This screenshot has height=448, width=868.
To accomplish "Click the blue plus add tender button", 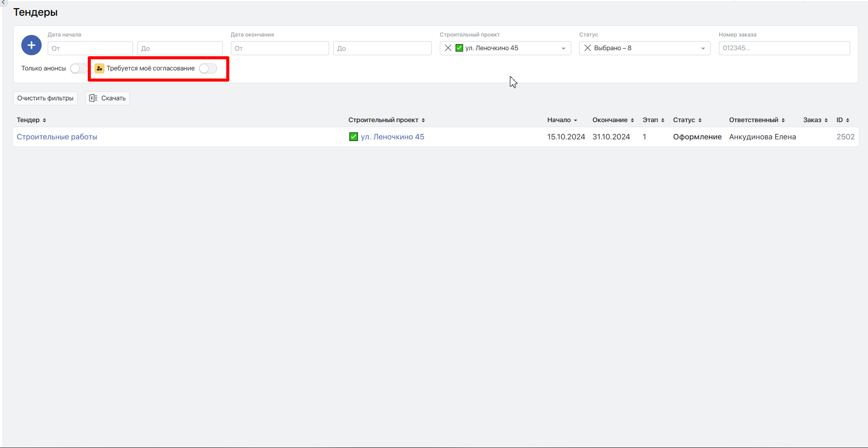I will [x=31, y=46].
